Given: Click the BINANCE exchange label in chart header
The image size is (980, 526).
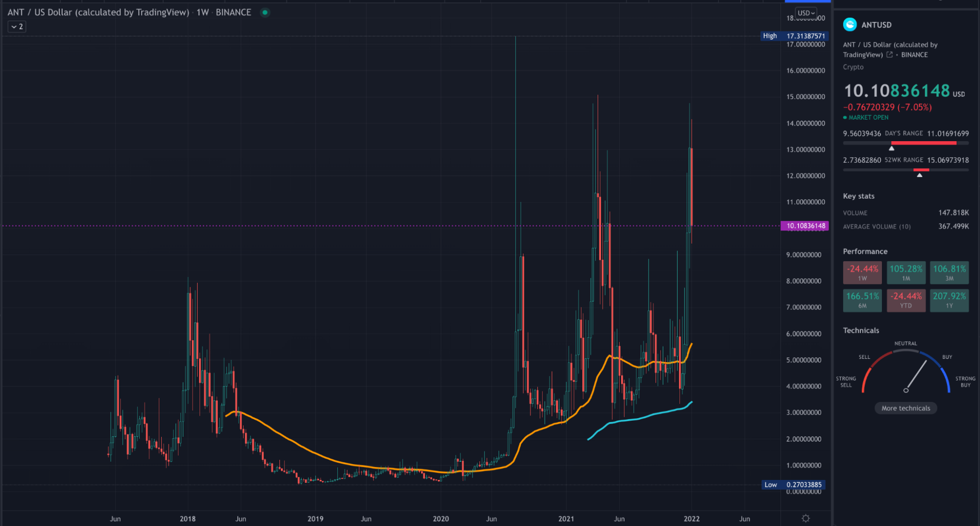Looking at the screenshot, I should point(233,12).
